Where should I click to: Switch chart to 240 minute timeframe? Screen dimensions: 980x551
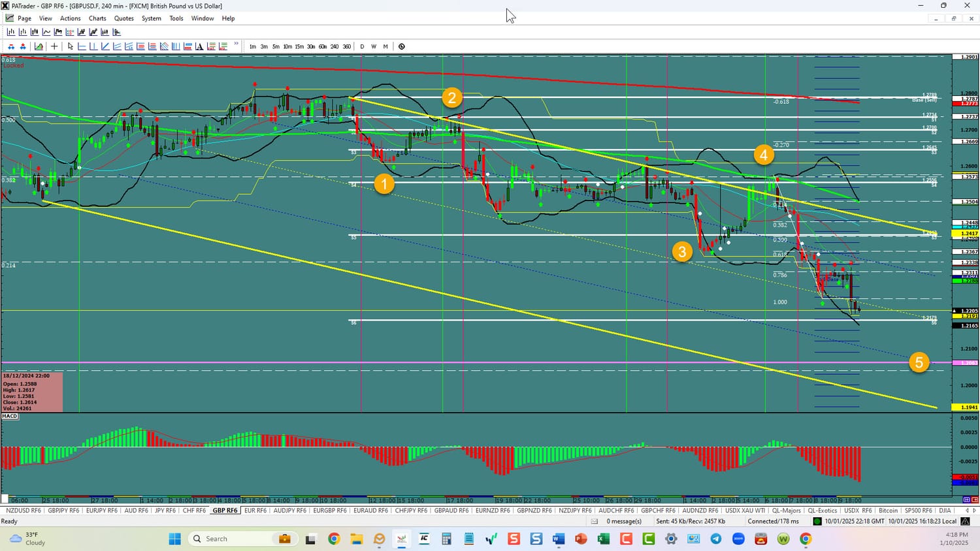tap(335, 46)
